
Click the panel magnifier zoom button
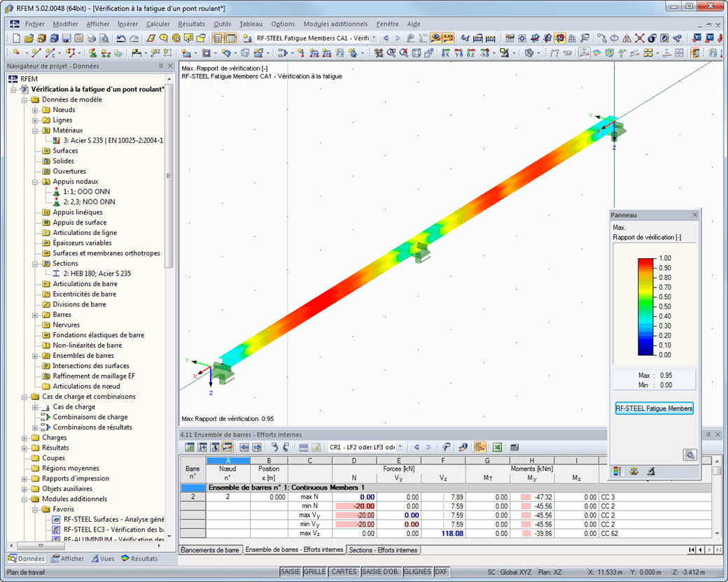tap(690, 455)
